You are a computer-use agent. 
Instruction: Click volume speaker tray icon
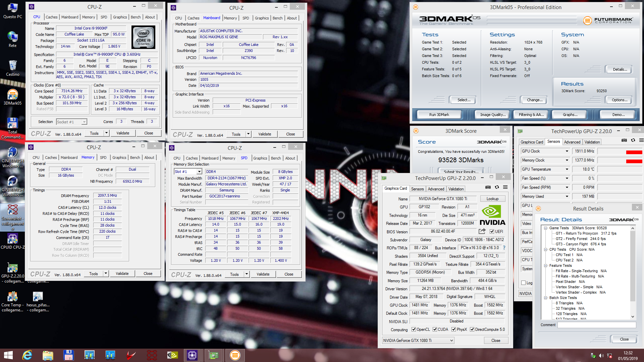click(x=601, y=356)
